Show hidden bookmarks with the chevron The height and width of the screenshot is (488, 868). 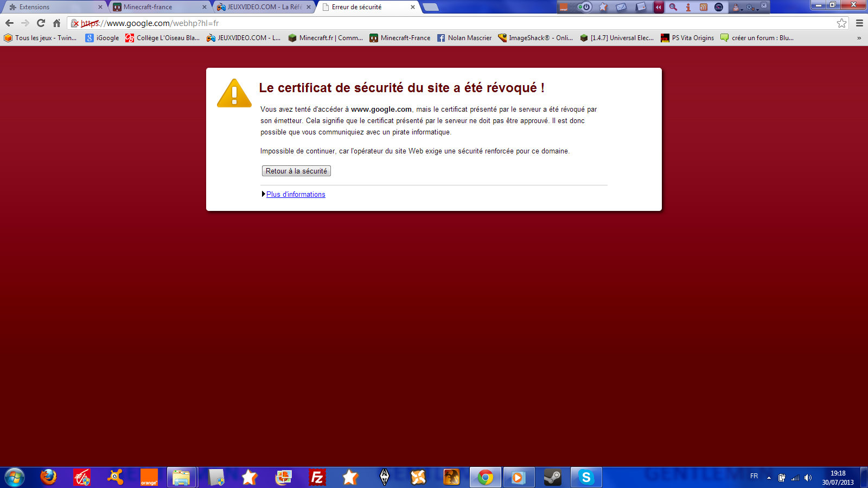tap(859, 38)
